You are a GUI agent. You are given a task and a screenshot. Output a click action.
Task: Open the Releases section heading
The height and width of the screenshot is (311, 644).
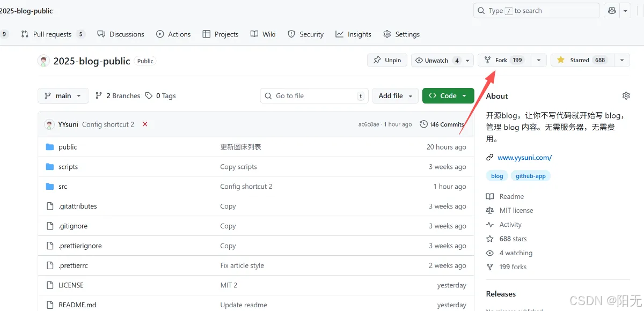coord(501,294)
